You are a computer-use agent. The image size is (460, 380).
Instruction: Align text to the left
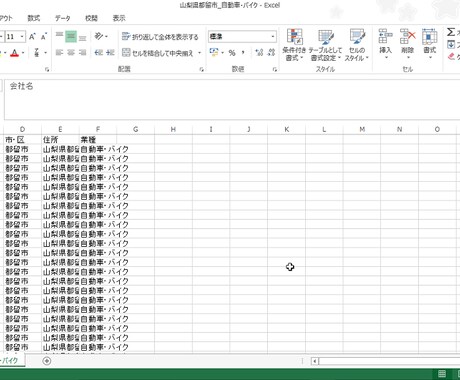click(x=59, y=53)
